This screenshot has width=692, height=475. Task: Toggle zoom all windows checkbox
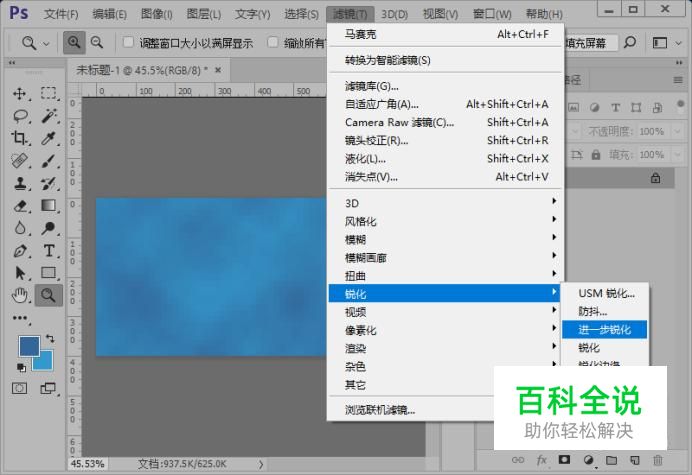tap(273, 42)
